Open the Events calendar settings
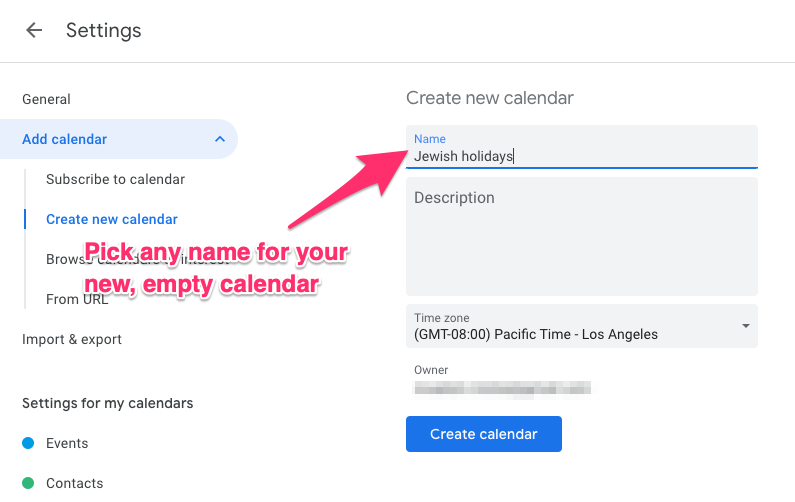The height and width of the screenshot is (502, 795). [x=67, y=443]
